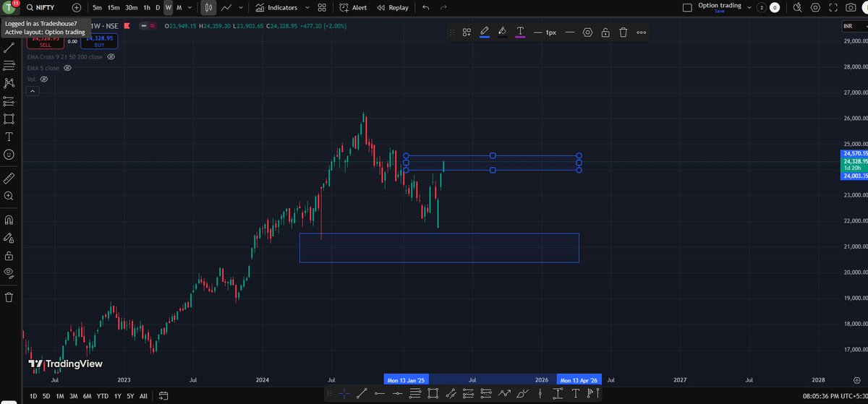The image size is (868, 404).
Task: Change drawing background fill color swatch
Action: [x=502, y=33]
